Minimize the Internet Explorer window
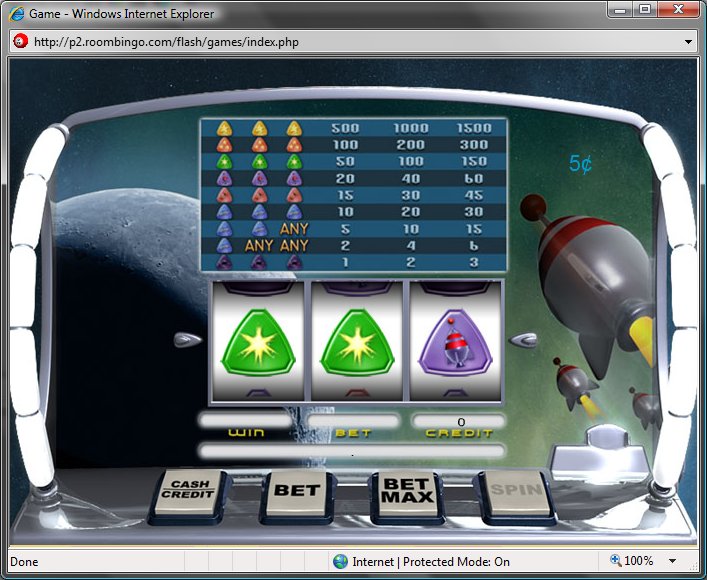 coord(620,9)
